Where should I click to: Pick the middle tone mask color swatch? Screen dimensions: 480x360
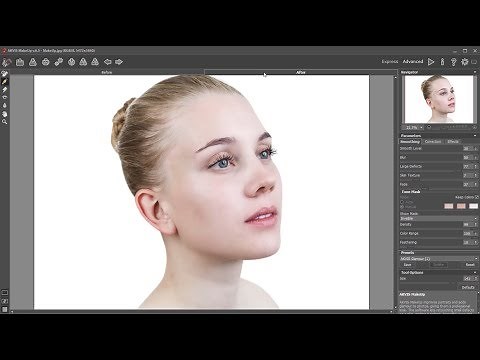461,206
